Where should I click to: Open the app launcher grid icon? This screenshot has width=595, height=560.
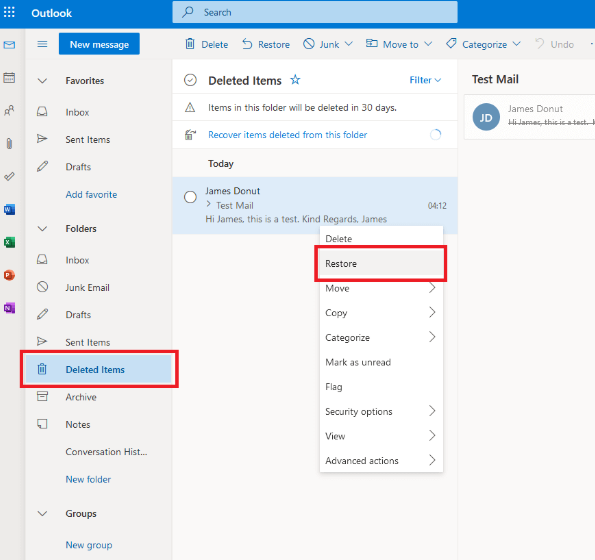(x=9, y=12)
